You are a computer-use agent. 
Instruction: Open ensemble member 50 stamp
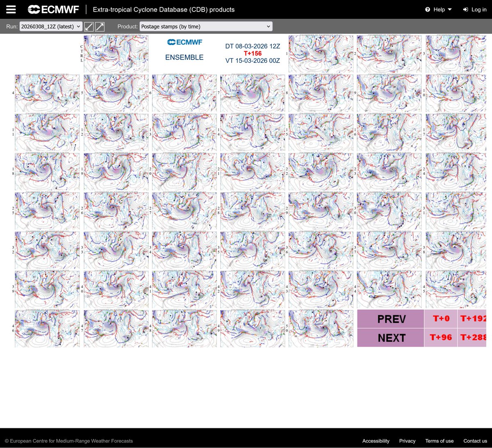click(321, 329)
